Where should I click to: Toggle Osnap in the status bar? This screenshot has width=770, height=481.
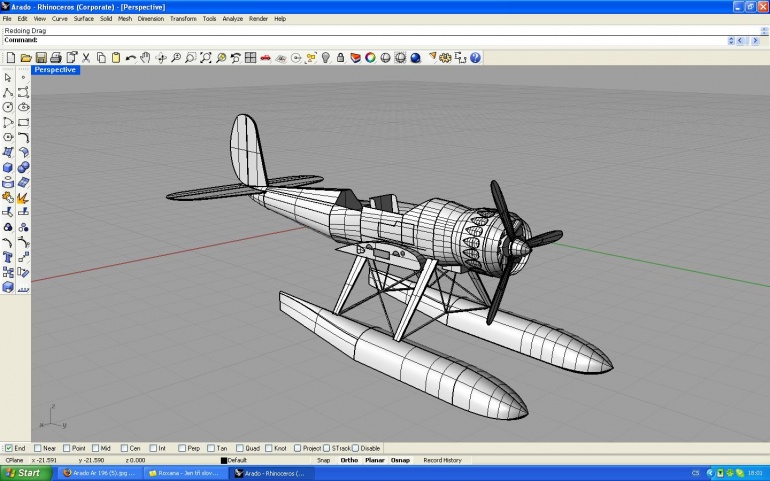point(400,460)
